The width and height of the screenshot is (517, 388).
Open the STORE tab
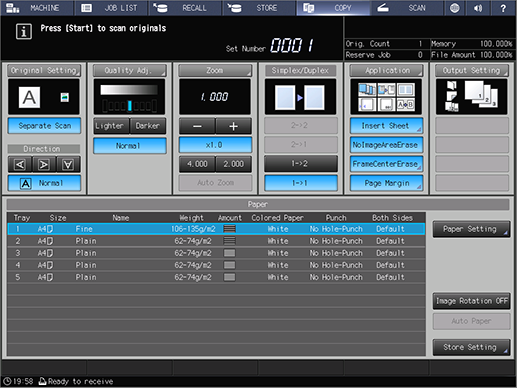259,8
